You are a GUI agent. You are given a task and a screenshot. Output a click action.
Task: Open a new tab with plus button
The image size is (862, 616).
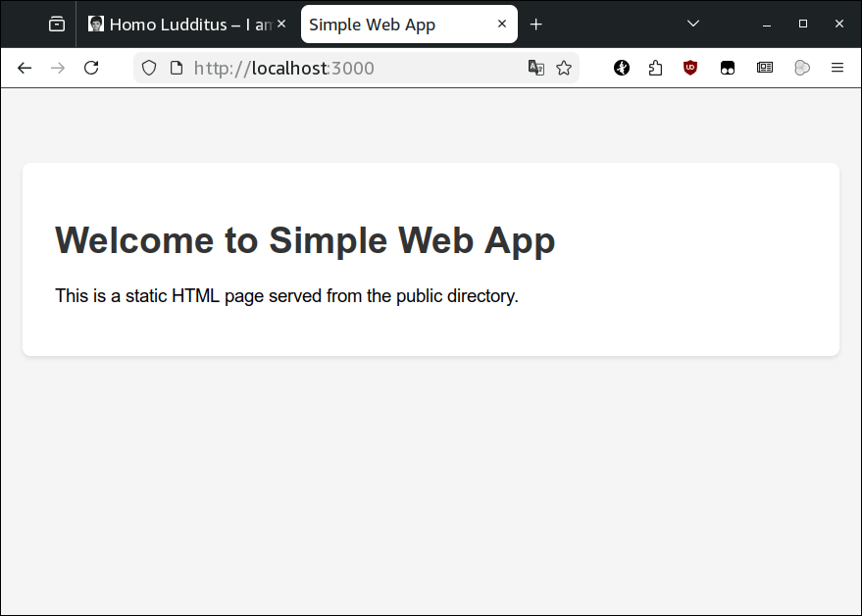536,25
